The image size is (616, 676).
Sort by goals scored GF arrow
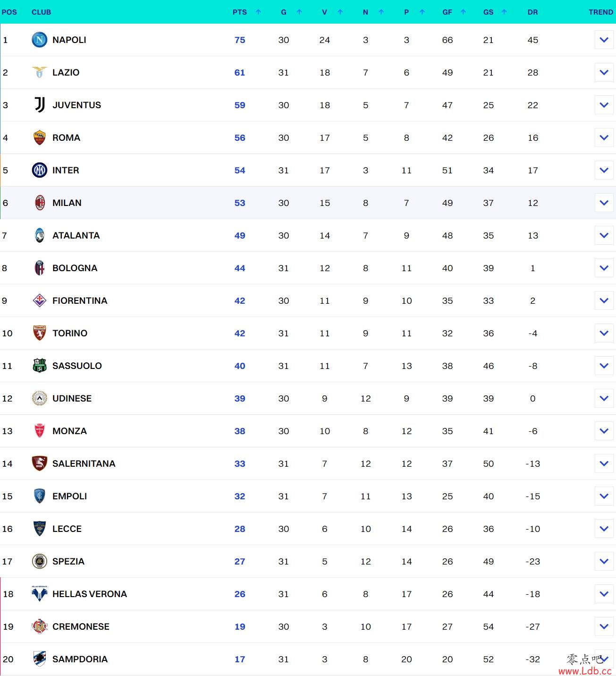(x=463, y=12)
